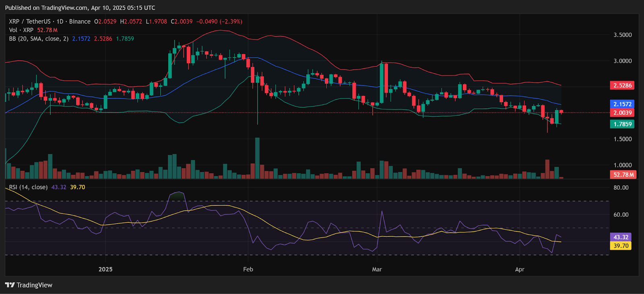The height and width of the screenshot is (294, 644).
Task: Click the 3.5000 price scale label
Action: [x=623, y=35]
